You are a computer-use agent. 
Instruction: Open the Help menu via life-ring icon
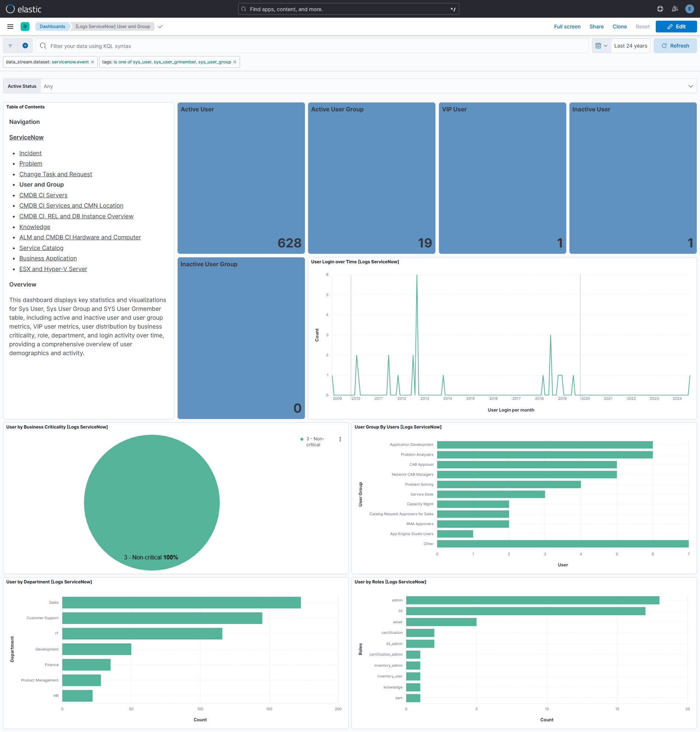(x=660, y=8)
